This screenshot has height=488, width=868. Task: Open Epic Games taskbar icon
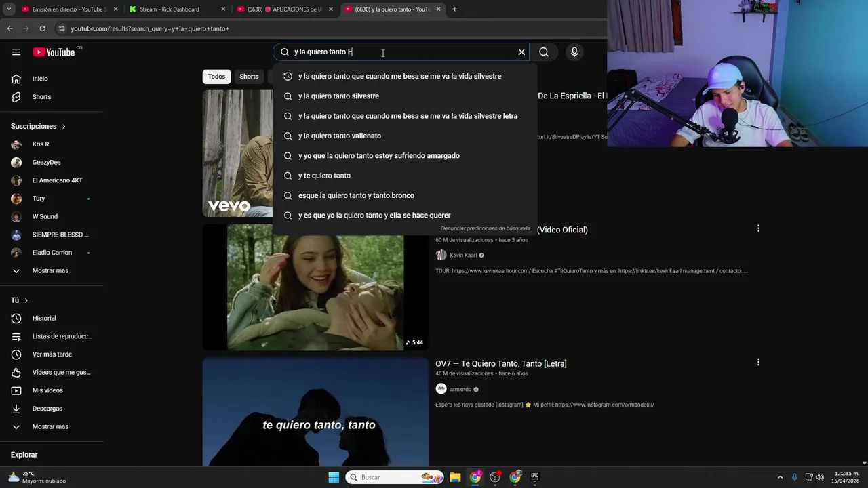[534, 477]
